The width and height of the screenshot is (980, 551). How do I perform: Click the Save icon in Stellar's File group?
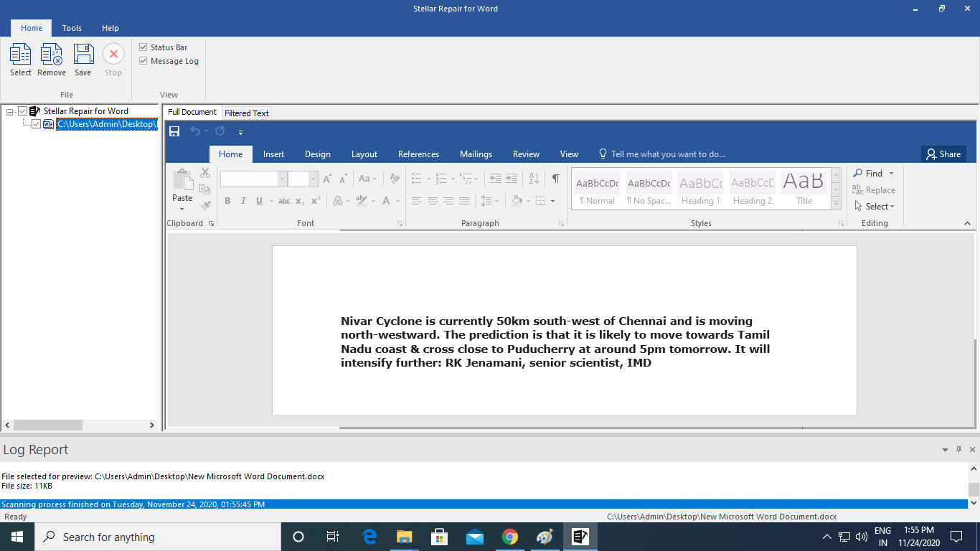[x=83, y=55]
